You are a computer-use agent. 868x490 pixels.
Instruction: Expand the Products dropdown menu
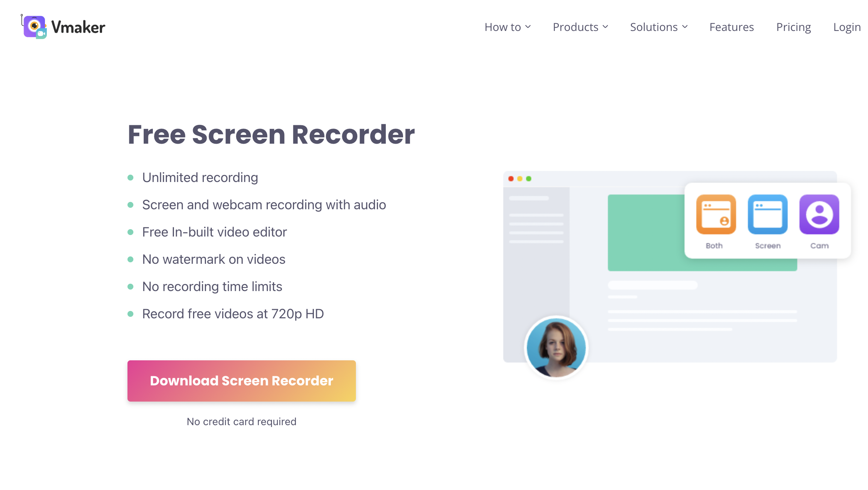pyautogui.click(x=581, y=26)
